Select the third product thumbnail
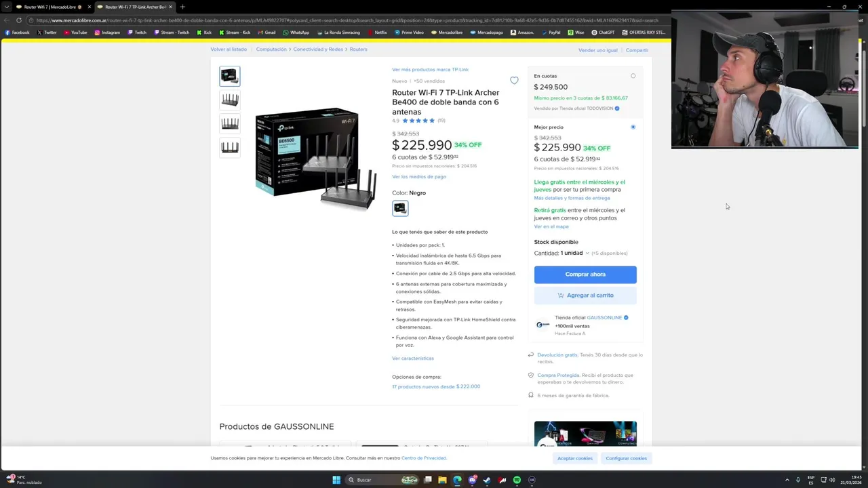 pos(230,123)
